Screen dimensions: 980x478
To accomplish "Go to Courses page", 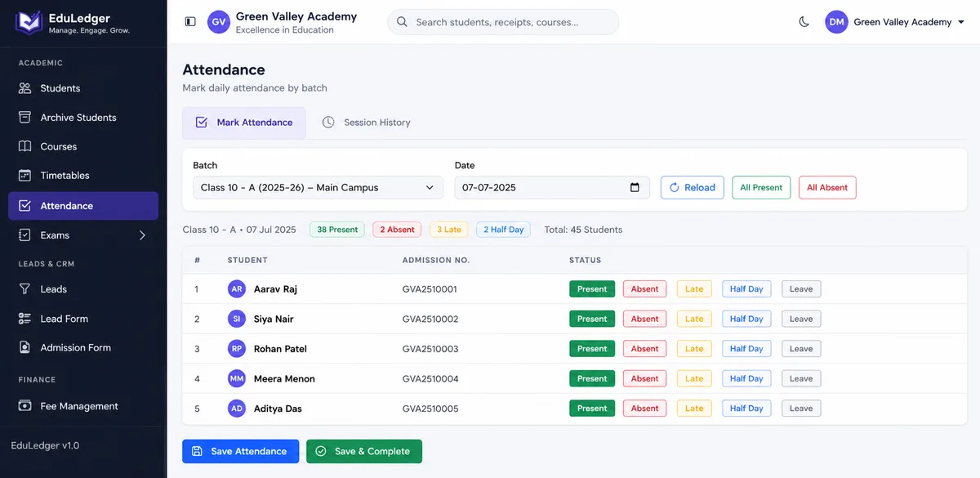I will [x=83, y=146].
